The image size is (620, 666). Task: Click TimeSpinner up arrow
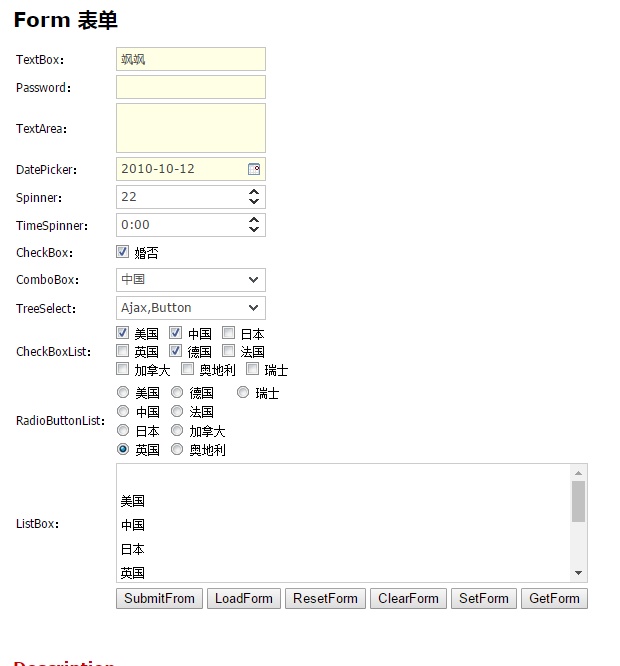(254, 220)
